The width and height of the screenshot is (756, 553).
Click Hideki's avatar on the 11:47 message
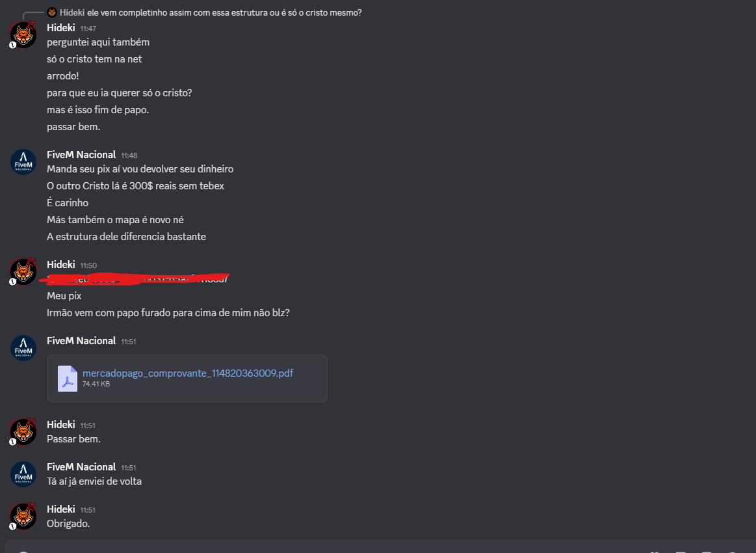coord(23,34)
